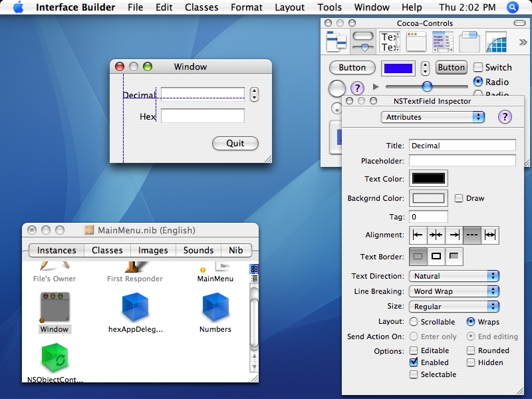Set center text alignment in inspector
532x399 pixels.
[x=436, y=235]
